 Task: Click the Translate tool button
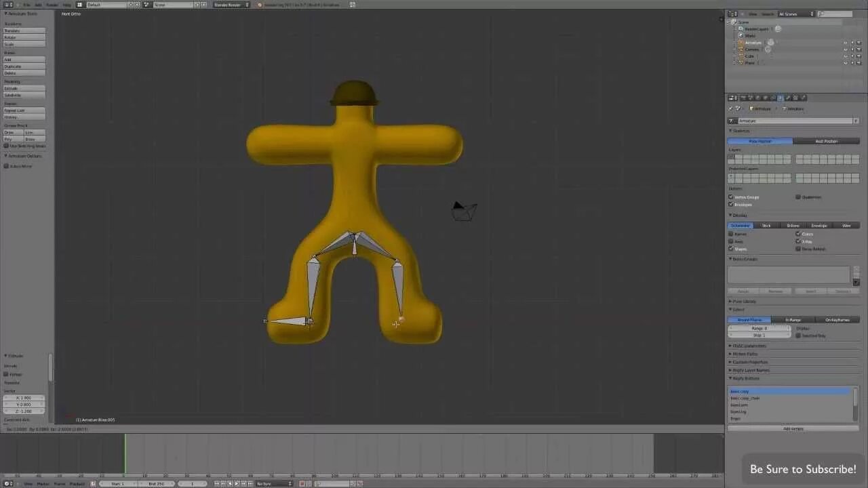[24, 30]
